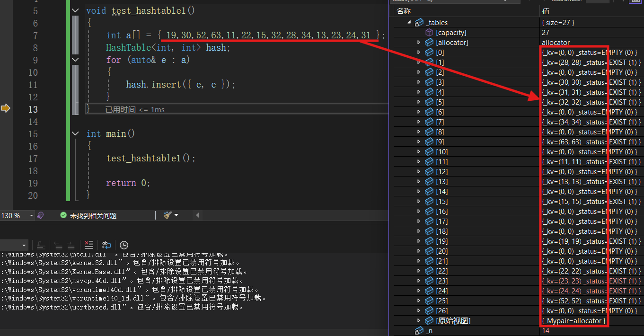The image size is (644, 336).
Task: Click the output line mentioning ucrtbased.dll
Action: [x=123, y=307]
